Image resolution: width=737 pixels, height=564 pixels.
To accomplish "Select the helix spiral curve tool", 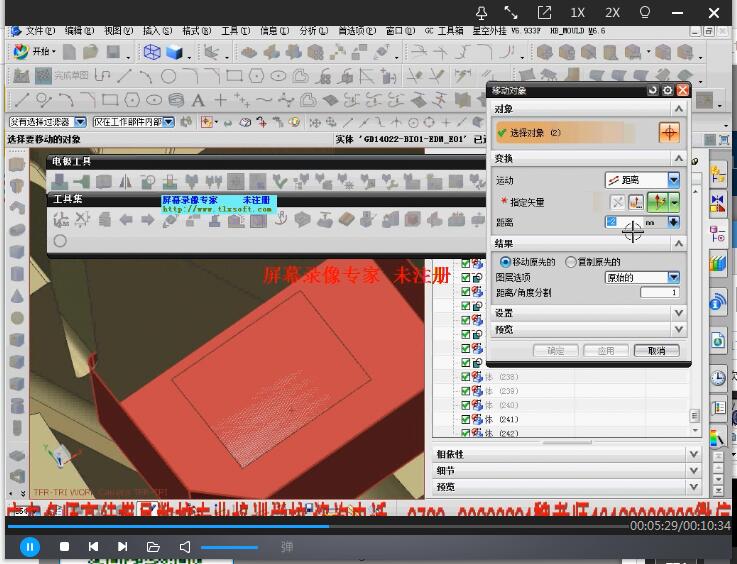I will coord(176,100).
